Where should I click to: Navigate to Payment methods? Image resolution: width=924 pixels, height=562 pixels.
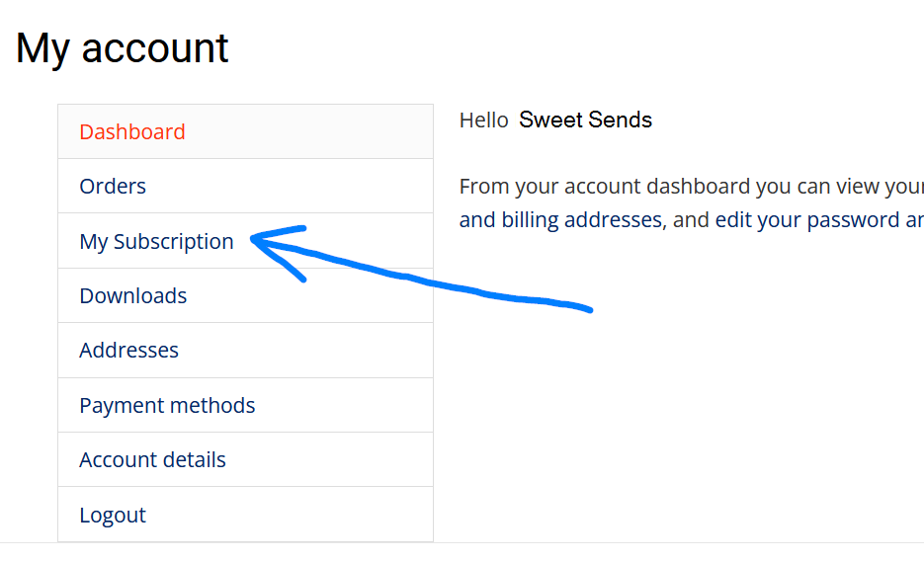point(167,406)
